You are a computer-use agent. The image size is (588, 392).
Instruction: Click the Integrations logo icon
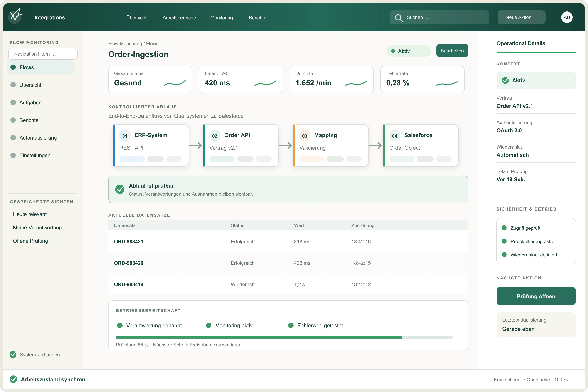coord(16,16)
